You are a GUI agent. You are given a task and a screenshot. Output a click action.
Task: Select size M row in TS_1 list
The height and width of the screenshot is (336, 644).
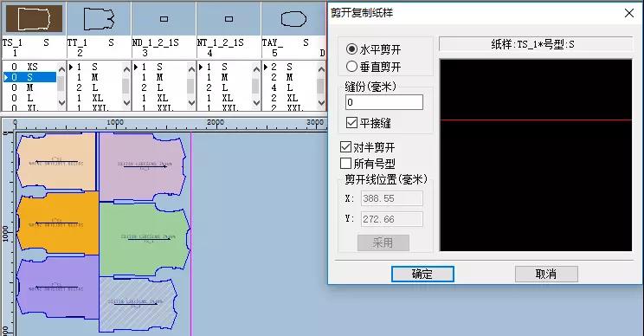29,87
